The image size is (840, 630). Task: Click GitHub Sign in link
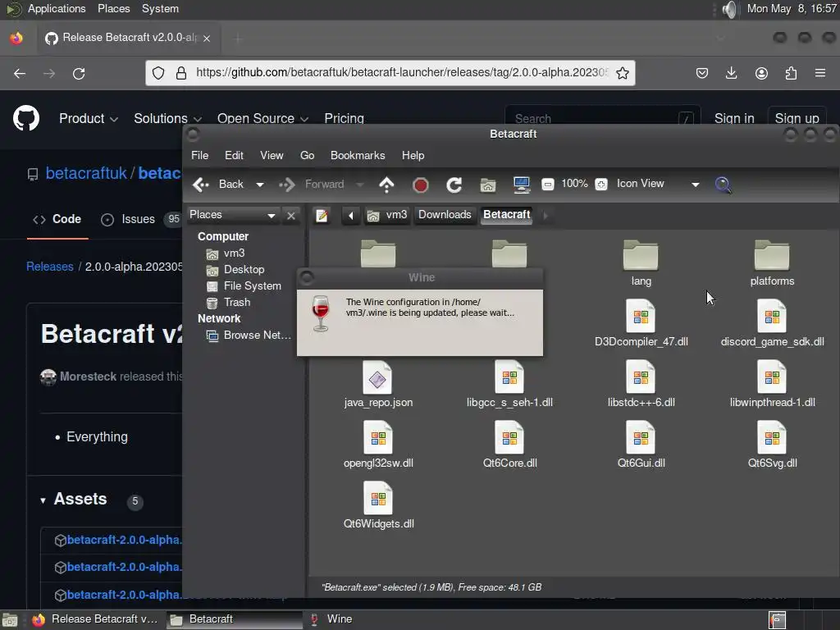[x=734, y=118]
